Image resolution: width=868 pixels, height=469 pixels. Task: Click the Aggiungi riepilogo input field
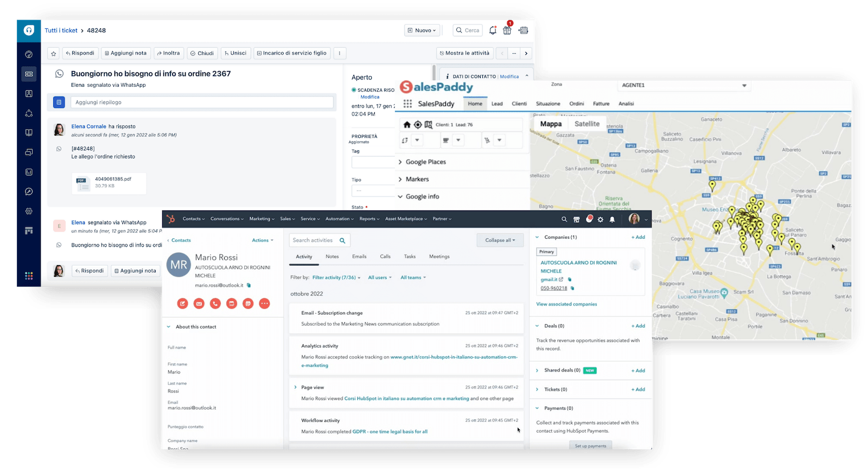click(x=202, y=102)
